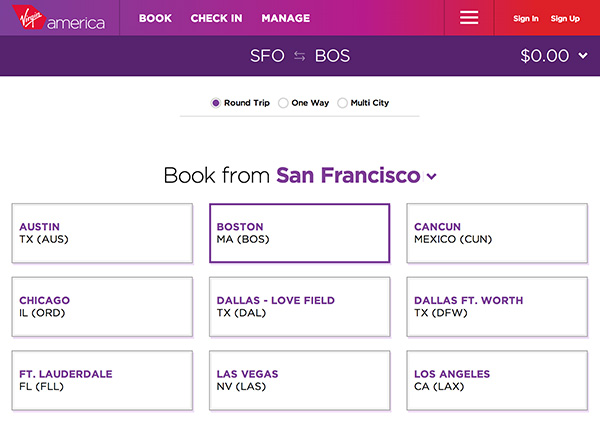Open the San Francisco origin city dropdown
The height and width of the screenshot is (430, 600).
click(357, 176)
